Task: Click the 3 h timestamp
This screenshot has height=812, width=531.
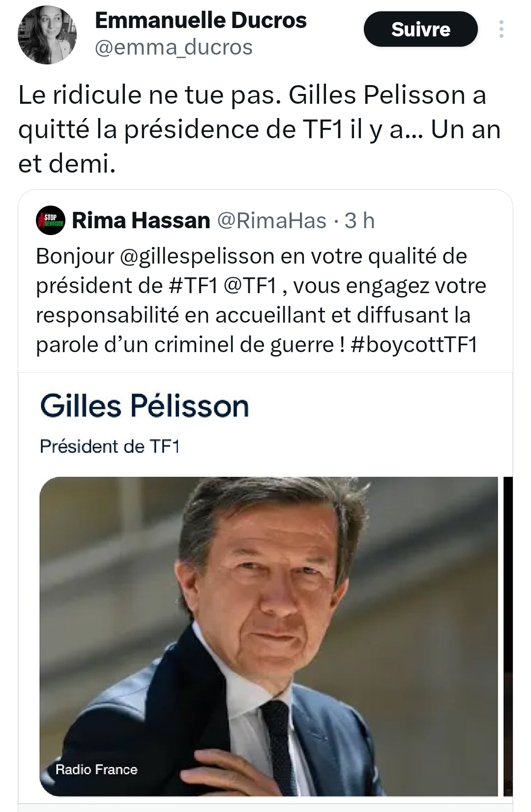Action: [359, 221]
